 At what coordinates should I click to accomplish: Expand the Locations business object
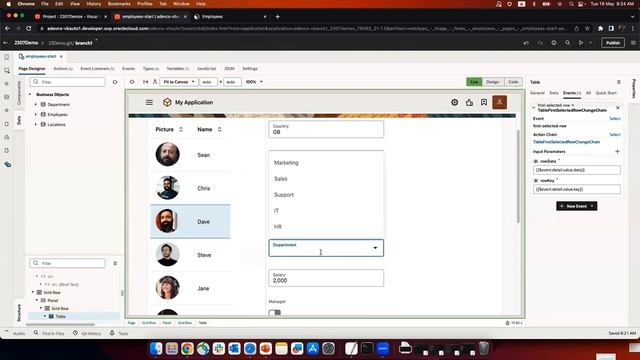click(36, 124)
